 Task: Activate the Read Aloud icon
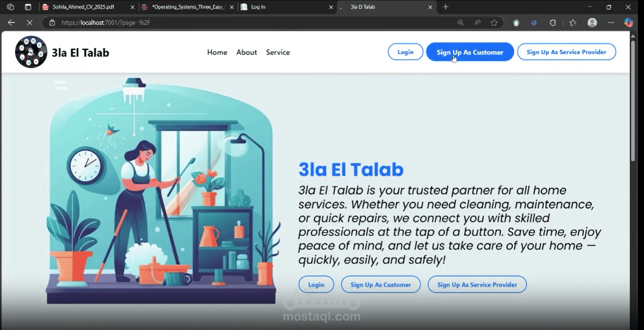[477, 23]
